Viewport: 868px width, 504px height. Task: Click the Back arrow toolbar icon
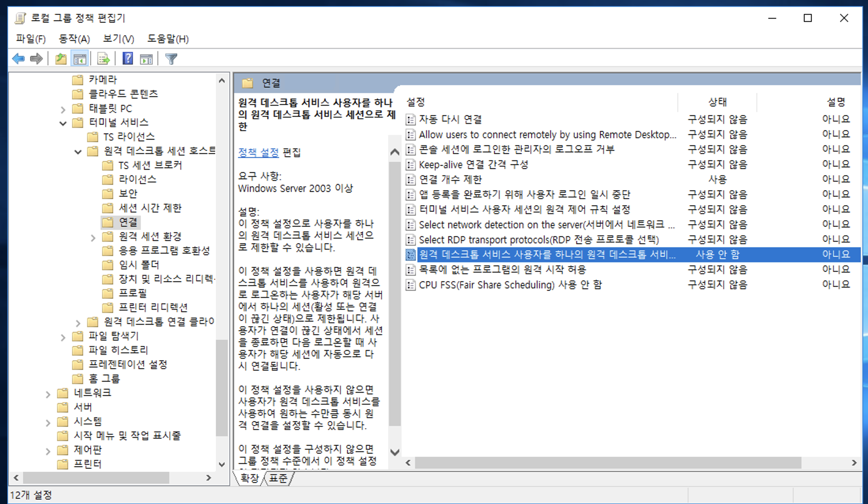click(18, 59)
